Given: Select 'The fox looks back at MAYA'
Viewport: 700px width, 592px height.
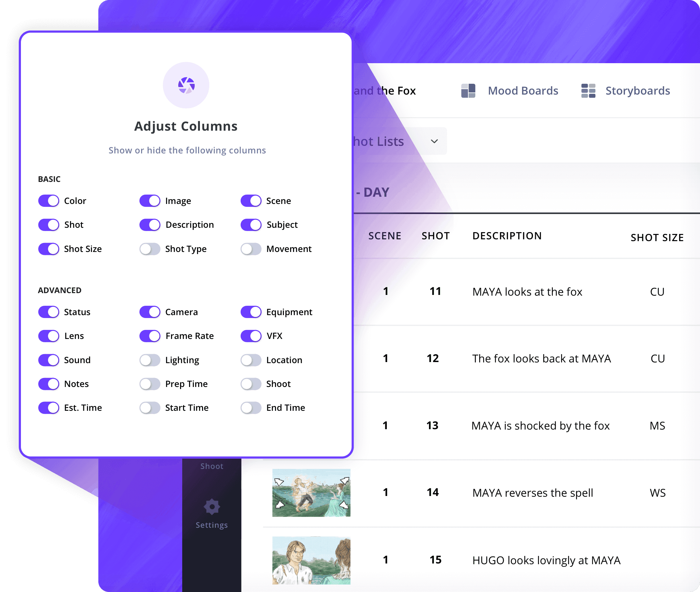Looking at the screenshot, I should point(542,358).
